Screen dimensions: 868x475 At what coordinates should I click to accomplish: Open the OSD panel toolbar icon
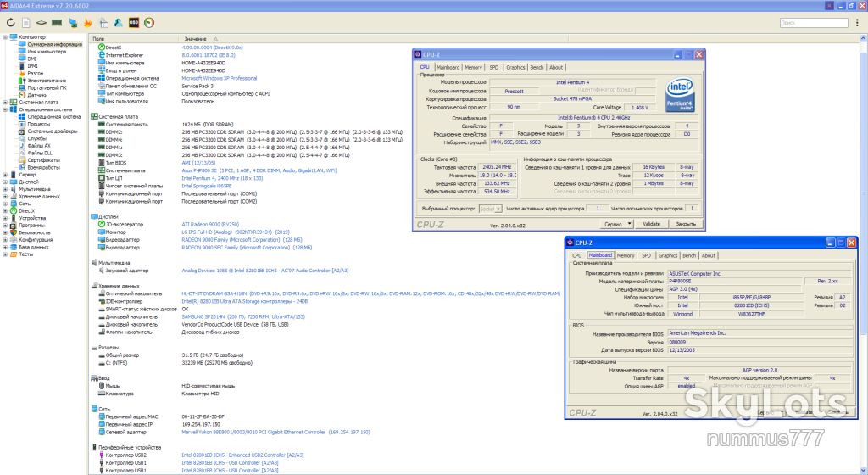tap(133, 23)
